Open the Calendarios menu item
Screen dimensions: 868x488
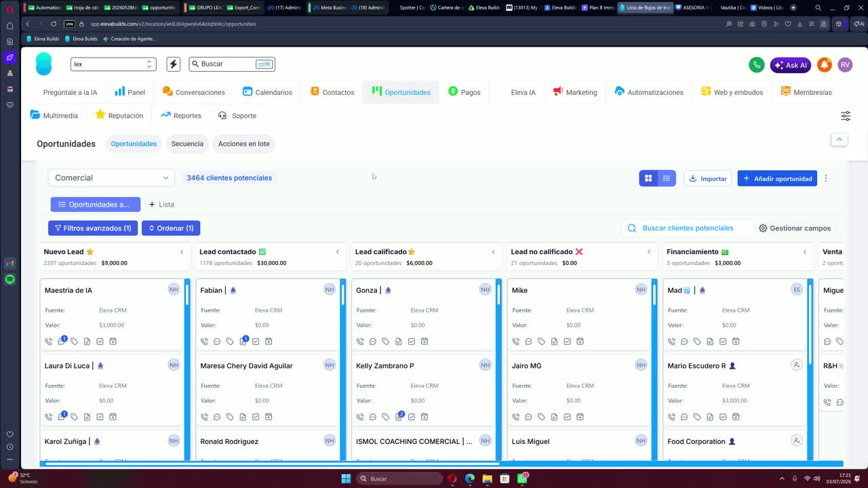tap(267, 92)
